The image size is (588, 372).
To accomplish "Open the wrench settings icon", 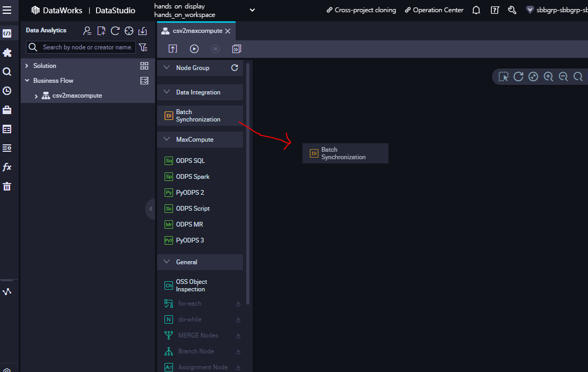I will 512,10.
